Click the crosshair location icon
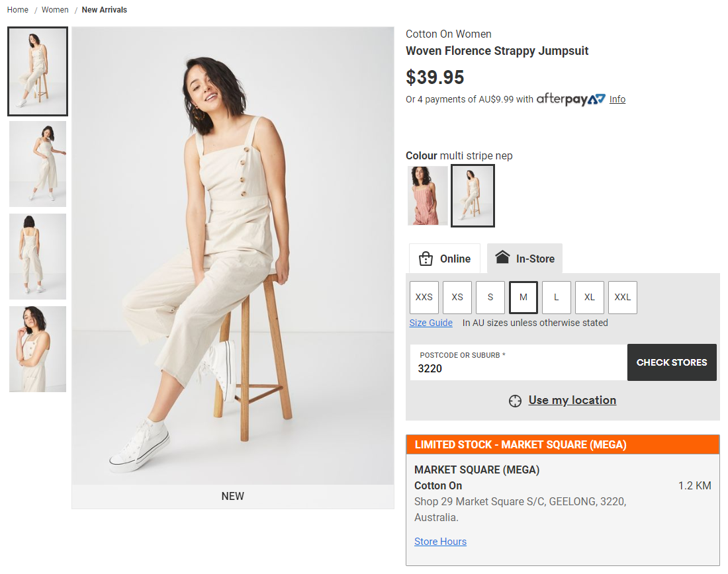The image size is (728, 574). click(x=515, y=401)
